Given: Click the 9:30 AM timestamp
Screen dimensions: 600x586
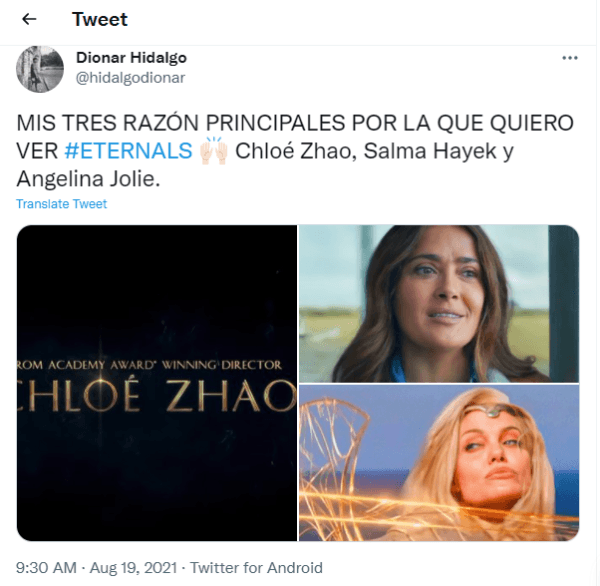Looking at the screenshot, I should 46,568.
